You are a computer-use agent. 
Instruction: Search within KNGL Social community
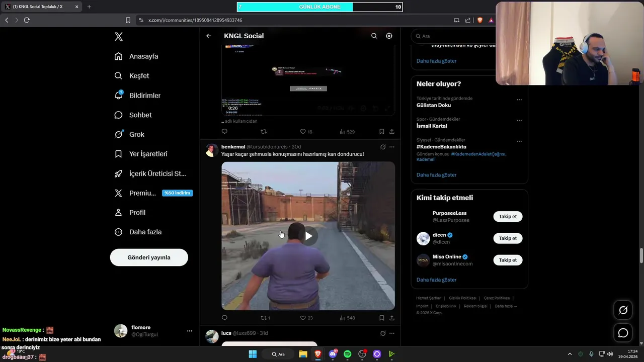click(x=374, y=36)
